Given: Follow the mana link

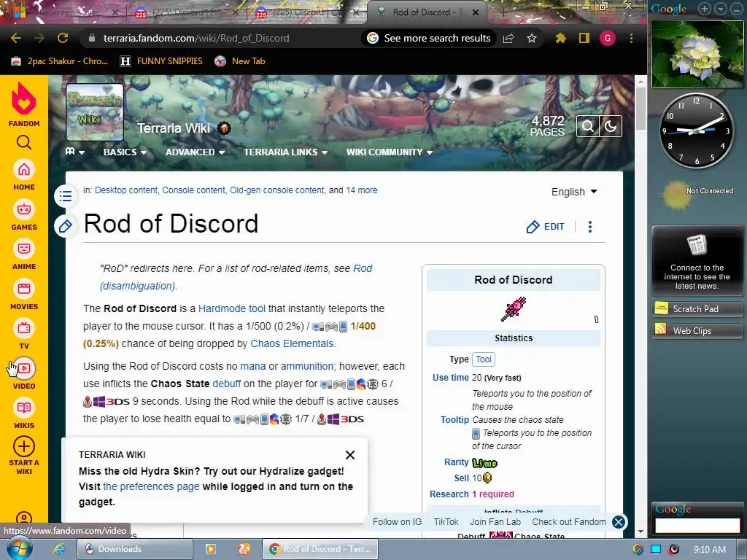Looking at the screenshot, I should point(253,366).
